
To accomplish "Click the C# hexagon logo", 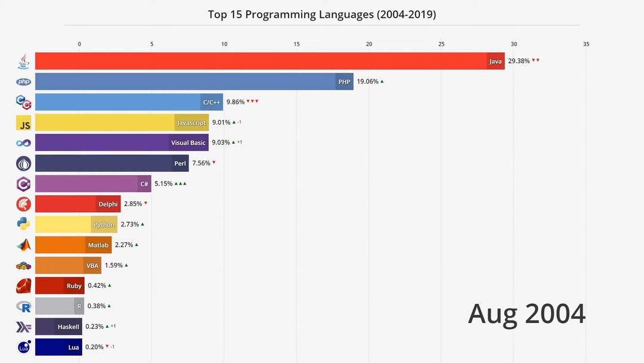I will click(23, 184).
